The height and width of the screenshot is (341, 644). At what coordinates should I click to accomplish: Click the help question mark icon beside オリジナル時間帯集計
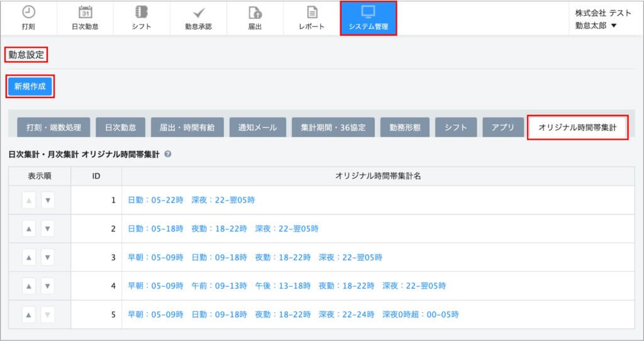167,154
